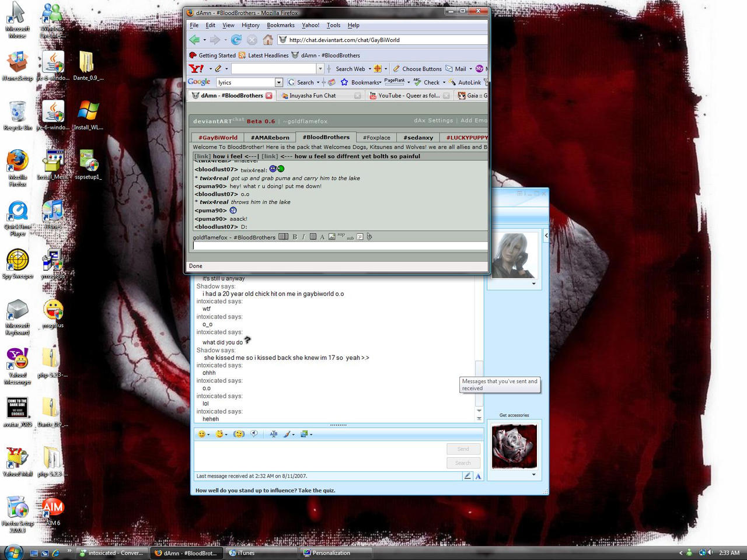Screen dimensions: 747x560
Task: Open Messenger background brush picker
Action: 287,434
